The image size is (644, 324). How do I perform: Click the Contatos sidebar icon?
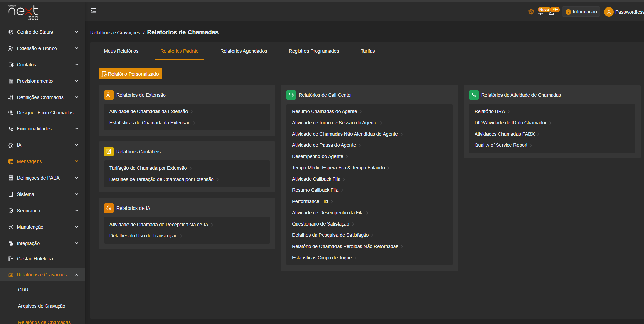[11, 65]
